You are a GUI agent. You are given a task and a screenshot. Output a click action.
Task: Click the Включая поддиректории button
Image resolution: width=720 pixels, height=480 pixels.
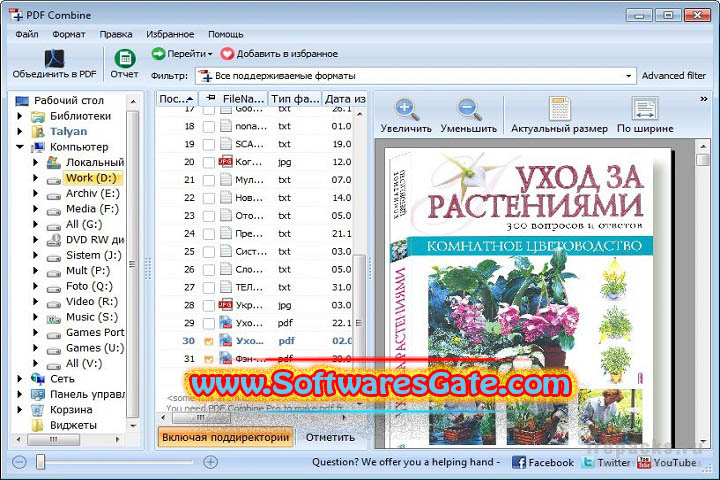coord(225,437)
